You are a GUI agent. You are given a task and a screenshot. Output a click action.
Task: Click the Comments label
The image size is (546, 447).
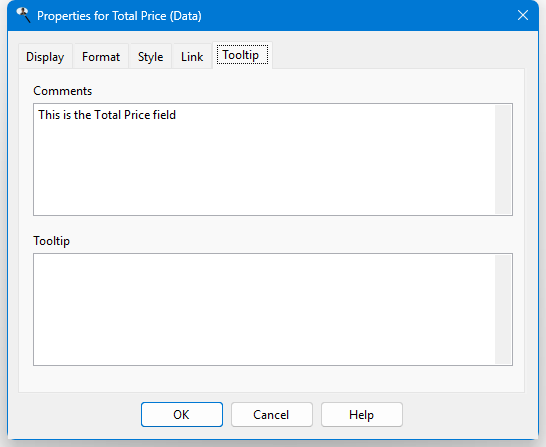point(63,91)
